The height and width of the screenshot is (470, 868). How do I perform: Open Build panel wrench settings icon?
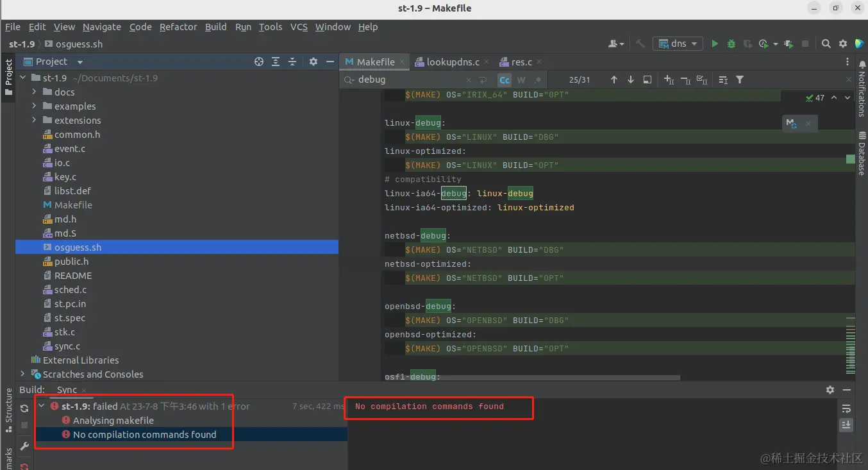(x=24, y=446)
